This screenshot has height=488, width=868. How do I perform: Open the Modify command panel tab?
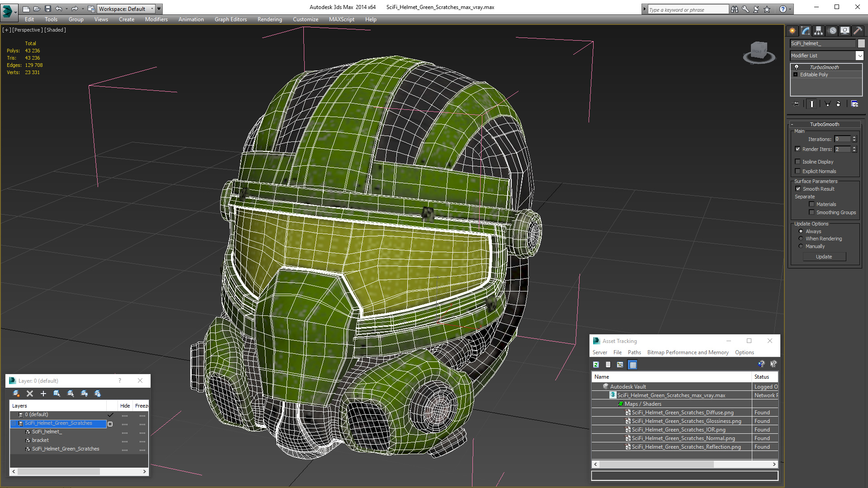point(805,31)
